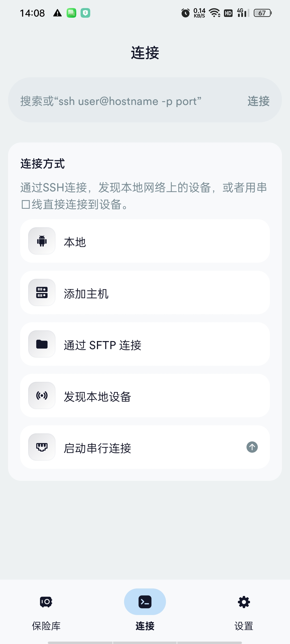Tap the upward arrow badge on serial connection
This screenshot has height=644, width=290.
(252, 447)
